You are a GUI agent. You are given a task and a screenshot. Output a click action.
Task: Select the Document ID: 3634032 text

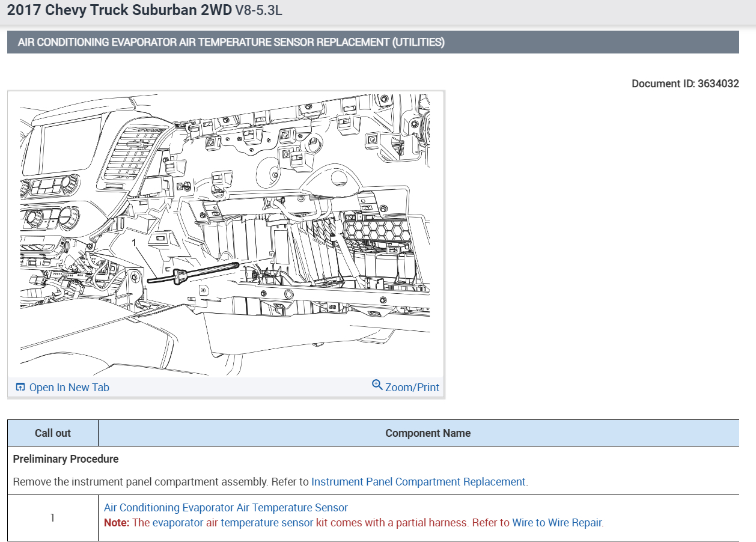[x=685, y=84]
